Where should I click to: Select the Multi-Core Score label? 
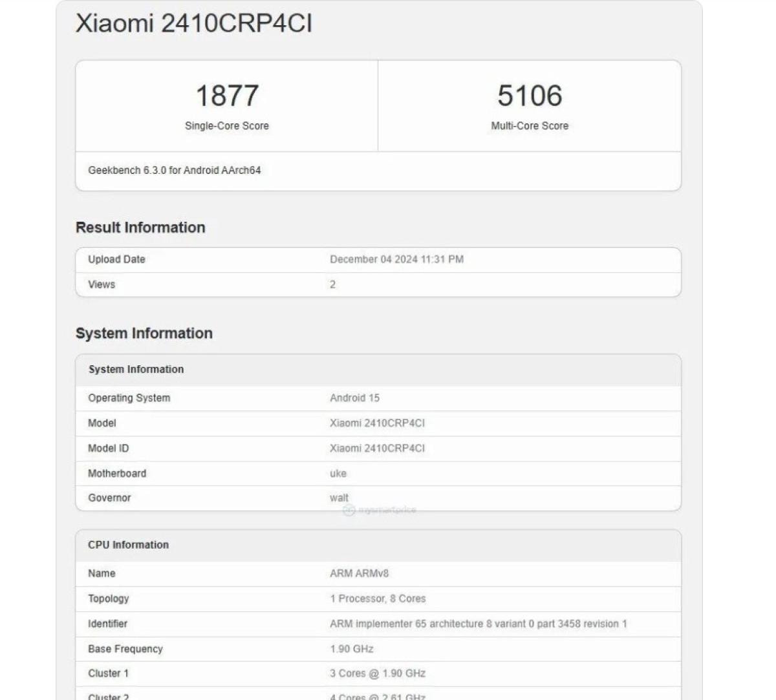pyautogui.click(x=530, y=126)
